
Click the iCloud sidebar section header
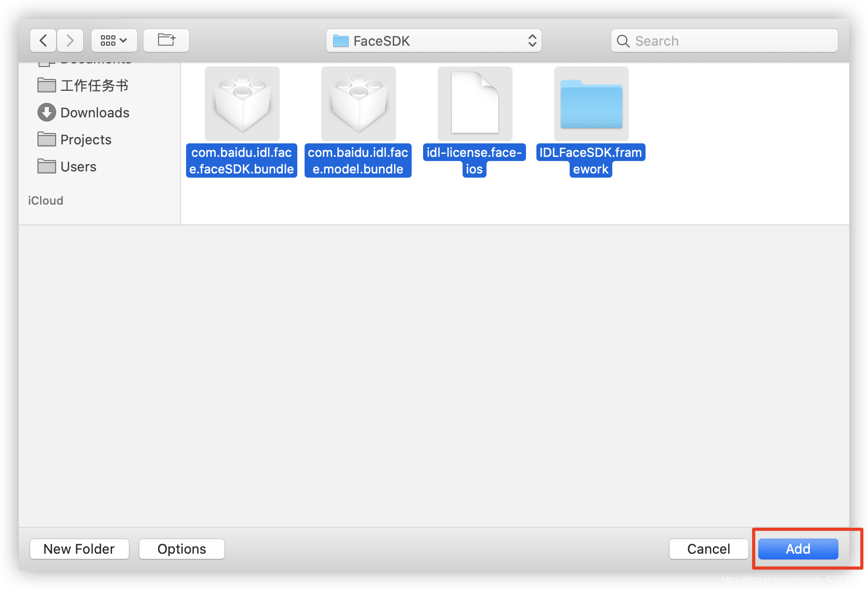point(46,200)
